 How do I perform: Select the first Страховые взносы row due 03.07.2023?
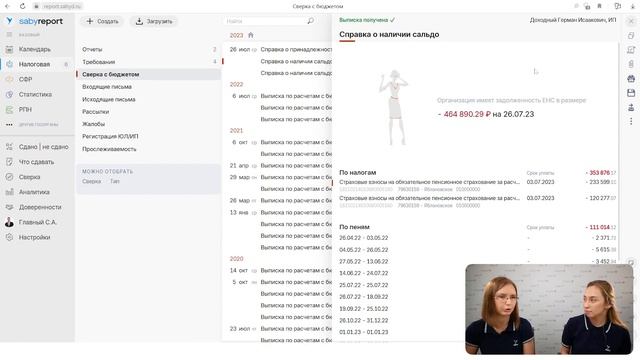coord(477,186)
